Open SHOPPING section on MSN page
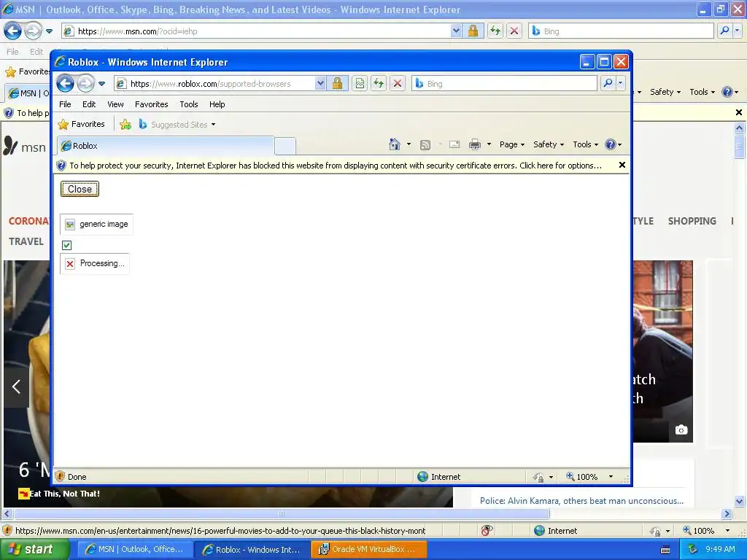The height and width of the screenshot is (560, 747). coord(692,221)
